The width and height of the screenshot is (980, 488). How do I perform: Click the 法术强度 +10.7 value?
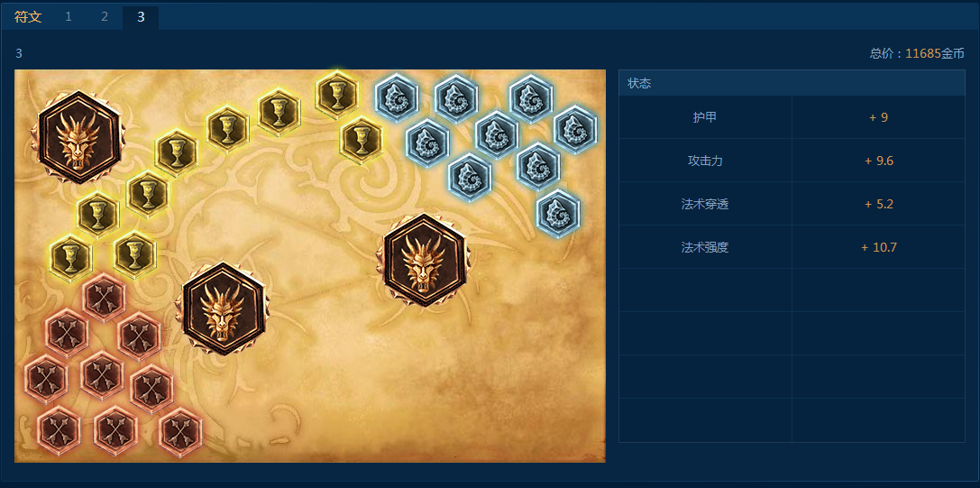coord(879,247)
